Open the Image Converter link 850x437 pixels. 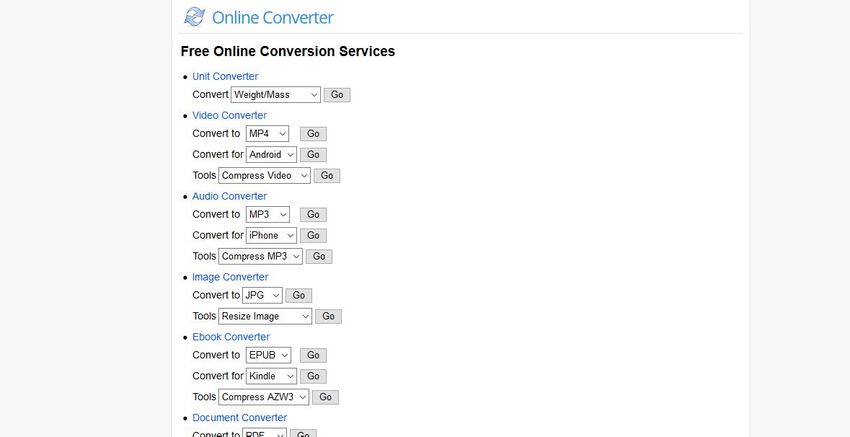(230, 277)
